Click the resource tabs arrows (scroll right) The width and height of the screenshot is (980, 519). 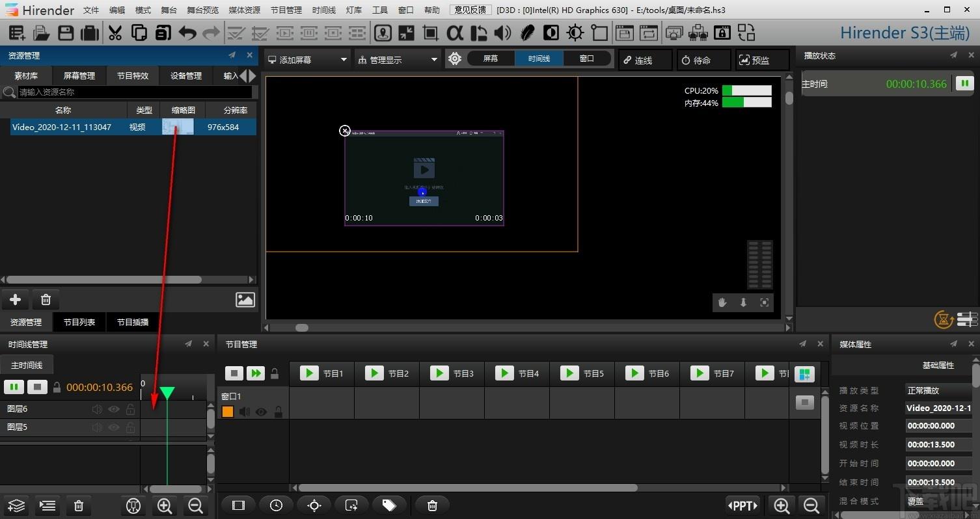tap(252, 75)
